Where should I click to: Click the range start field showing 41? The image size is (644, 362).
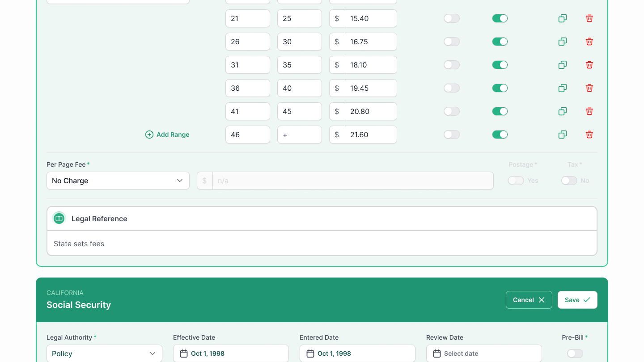[x=248, y=111]
